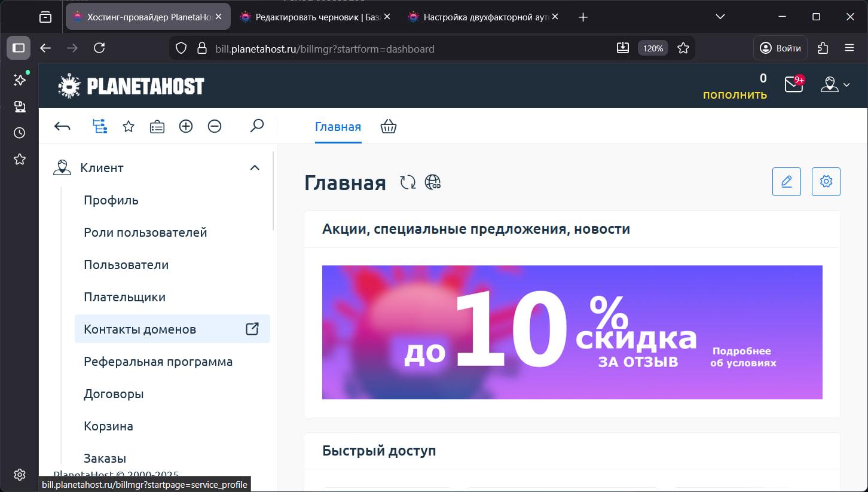Click the refresh icon next to Главная heading

(407, 182)
